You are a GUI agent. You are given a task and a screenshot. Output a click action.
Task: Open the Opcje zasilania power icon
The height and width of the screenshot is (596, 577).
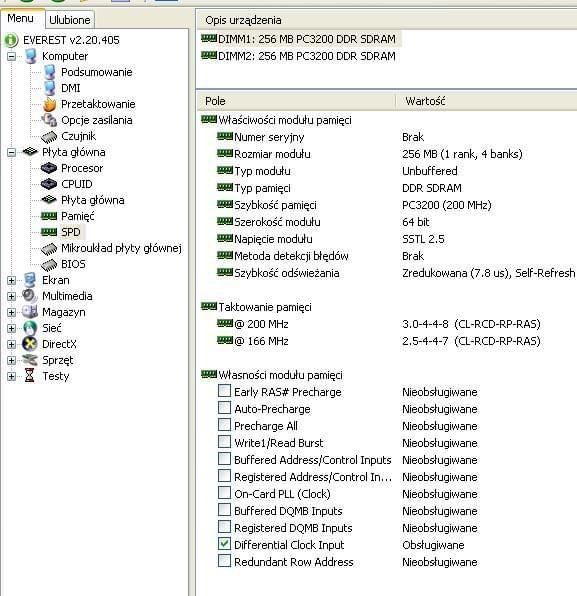click(49, 120)
